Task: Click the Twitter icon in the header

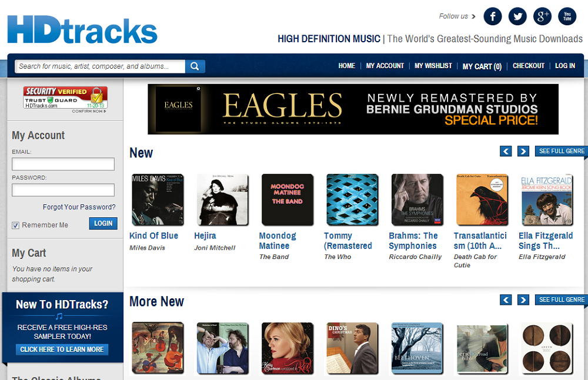Action: coord(517,16)
